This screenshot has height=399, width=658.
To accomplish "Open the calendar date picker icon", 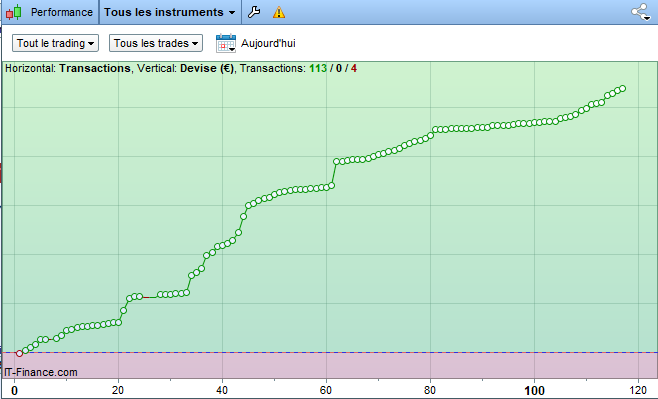I will [x=226, y=43].
